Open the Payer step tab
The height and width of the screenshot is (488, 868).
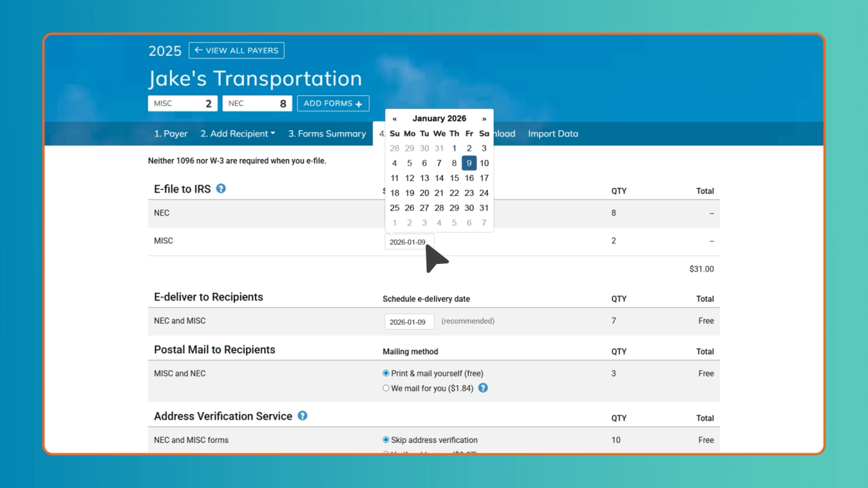(171, 134)
